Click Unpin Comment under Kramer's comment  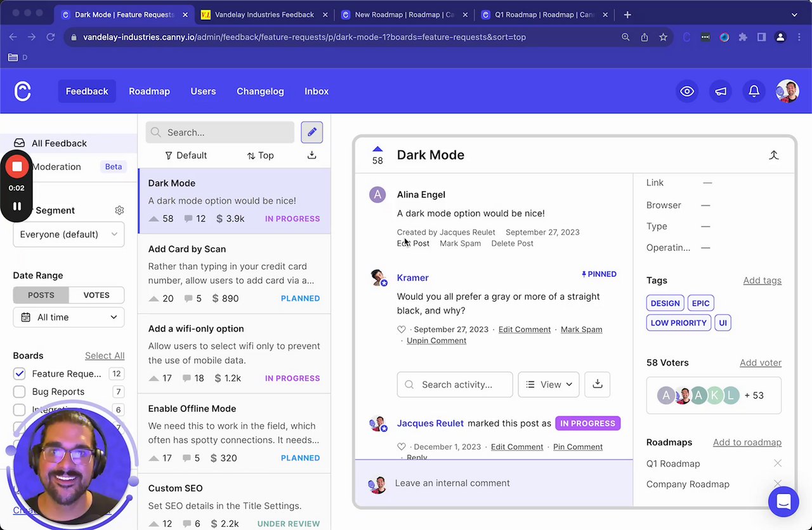tap(436, 341)
